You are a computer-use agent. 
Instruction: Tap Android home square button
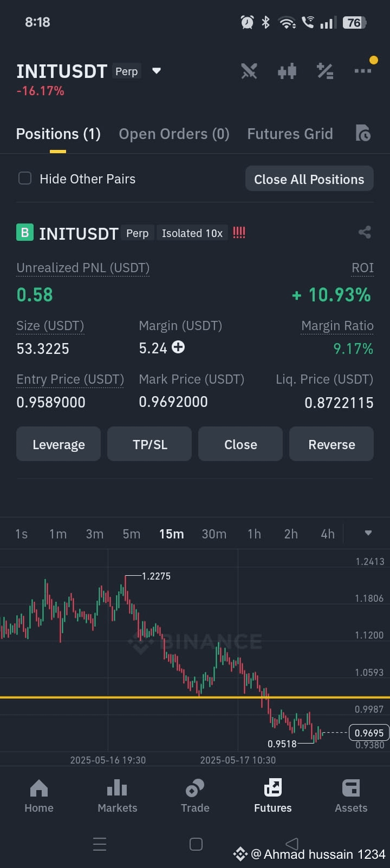coord(196,844)
